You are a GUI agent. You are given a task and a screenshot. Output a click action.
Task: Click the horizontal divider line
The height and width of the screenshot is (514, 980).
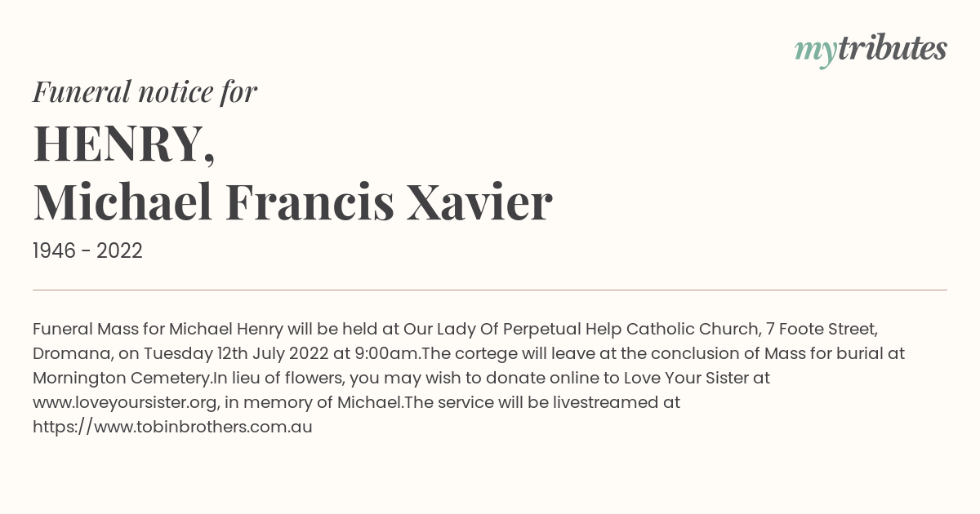(x=490, y=290)
